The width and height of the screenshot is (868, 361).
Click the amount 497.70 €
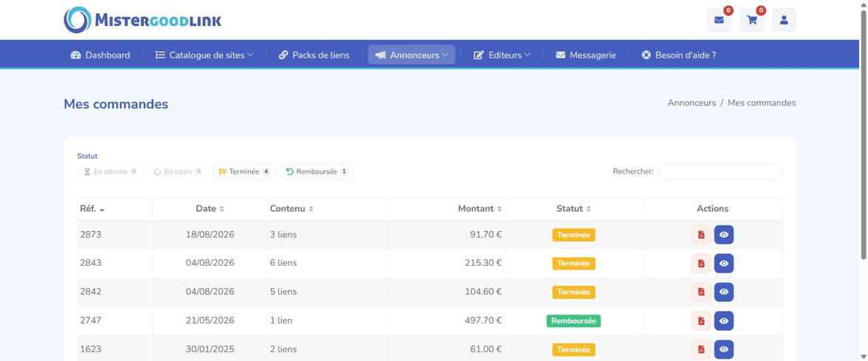point(483,320)
